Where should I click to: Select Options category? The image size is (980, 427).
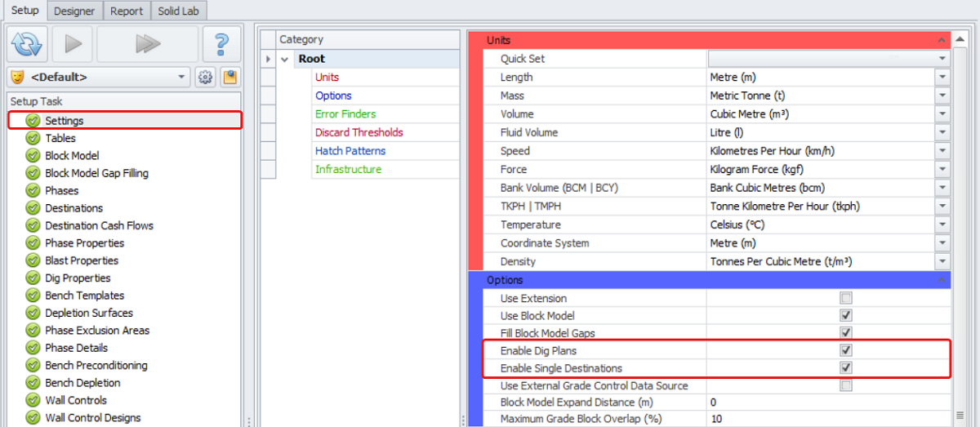click(333, 96)
